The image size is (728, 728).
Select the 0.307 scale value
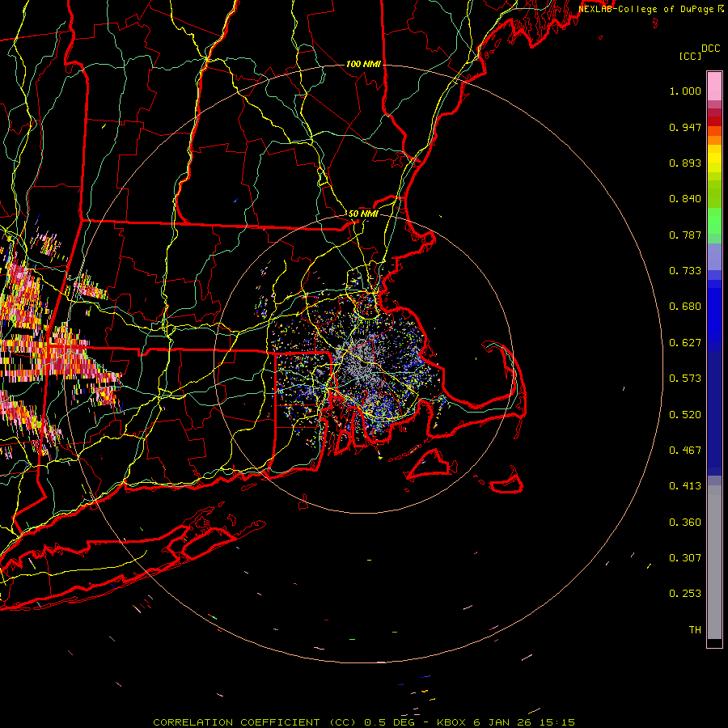(x=685, y=558)
